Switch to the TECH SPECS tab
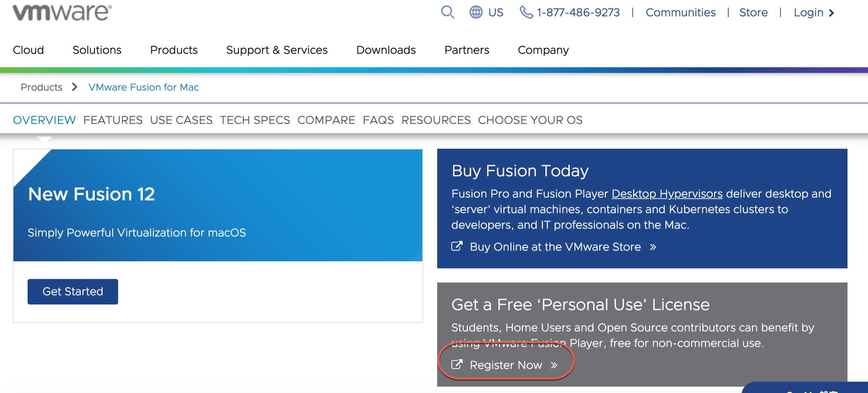Viewport: 868px width, 393px height. [x=255, y=120]
